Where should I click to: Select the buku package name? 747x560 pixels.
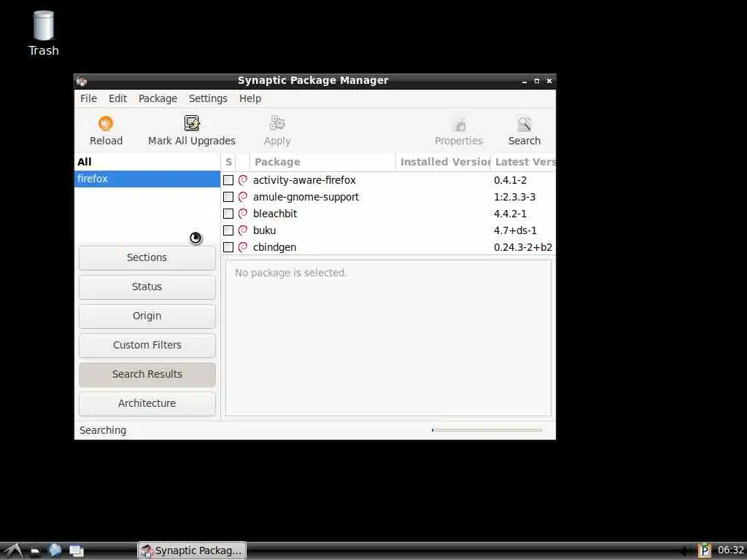click(264, 230)
